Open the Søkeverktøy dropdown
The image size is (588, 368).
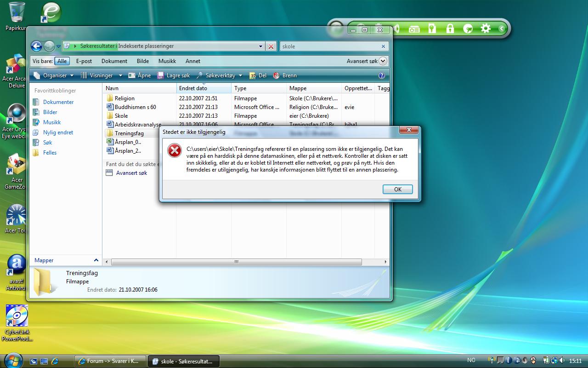(219, 75)
